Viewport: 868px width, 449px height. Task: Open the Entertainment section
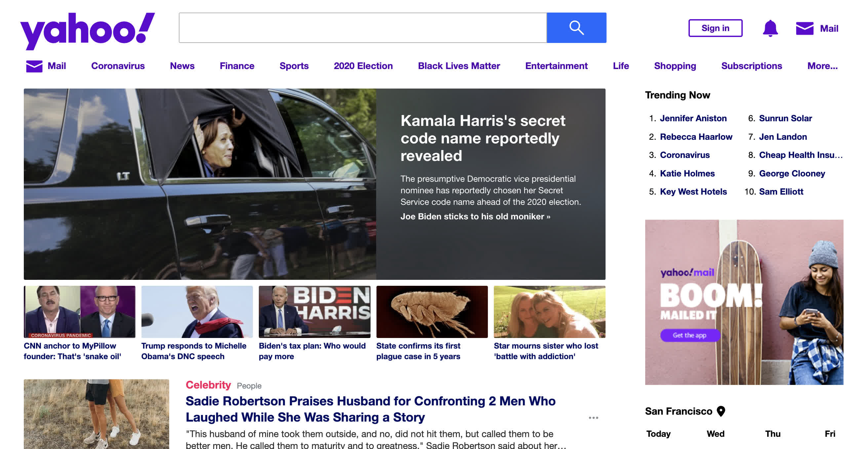[x=556, y=66]
